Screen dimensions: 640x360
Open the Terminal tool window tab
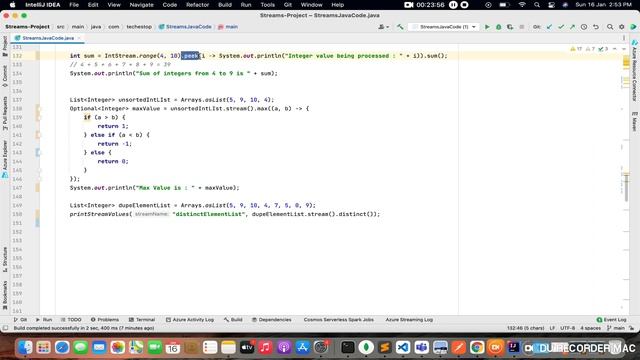coord(142,320)
